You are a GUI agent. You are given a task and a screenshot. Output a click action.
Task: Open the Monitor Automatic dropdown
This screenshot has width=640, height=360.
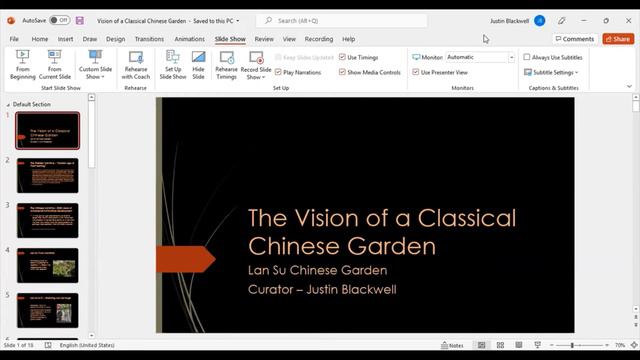coord(511,57)
